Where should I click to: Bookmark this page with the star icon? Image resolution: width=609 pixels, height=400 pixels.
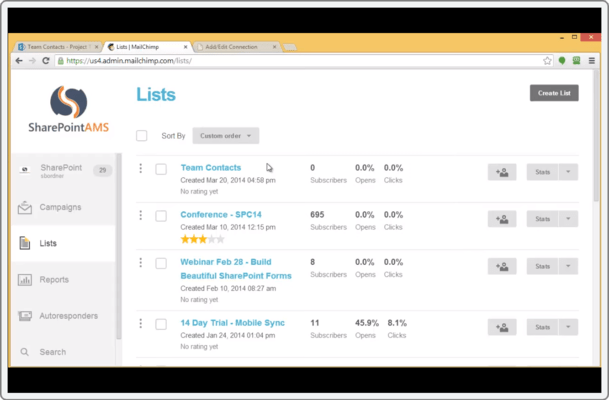pyautogui.click(x=547, y=61)
